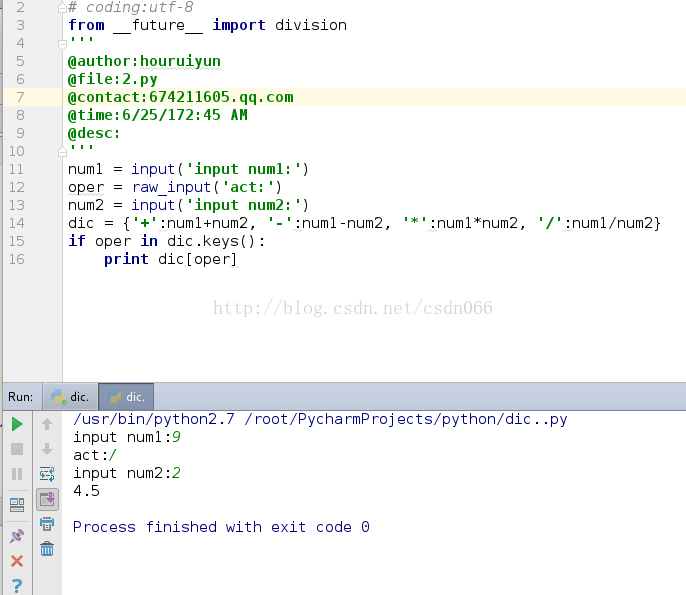Screen dimensions: 686x595
Task: Click the @time:6/25/172:45 AM line
Action: [158, 115]
